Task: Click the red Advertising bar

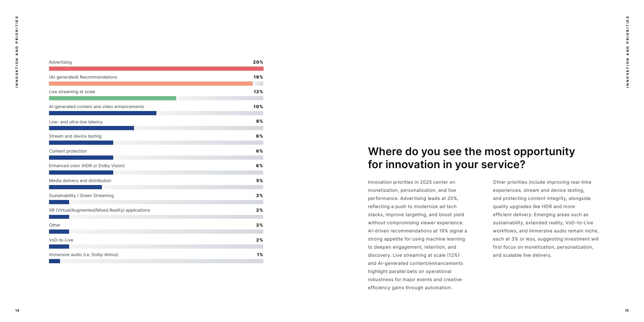Action: 156,69
